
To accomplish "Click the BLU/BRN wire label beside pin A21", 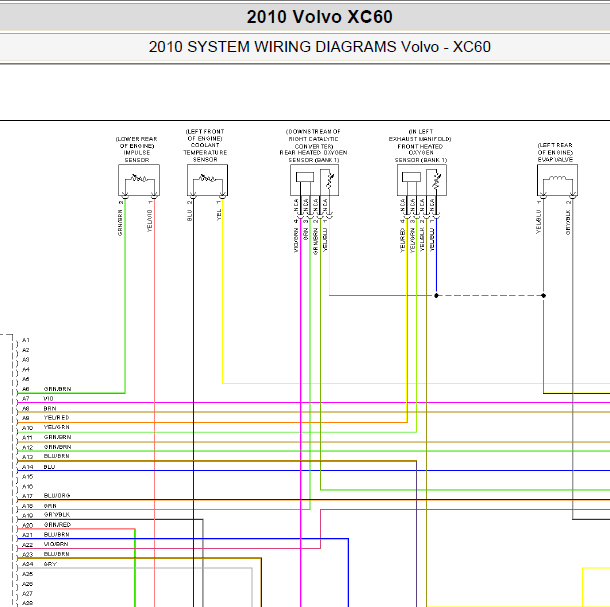I will (56, 535).
